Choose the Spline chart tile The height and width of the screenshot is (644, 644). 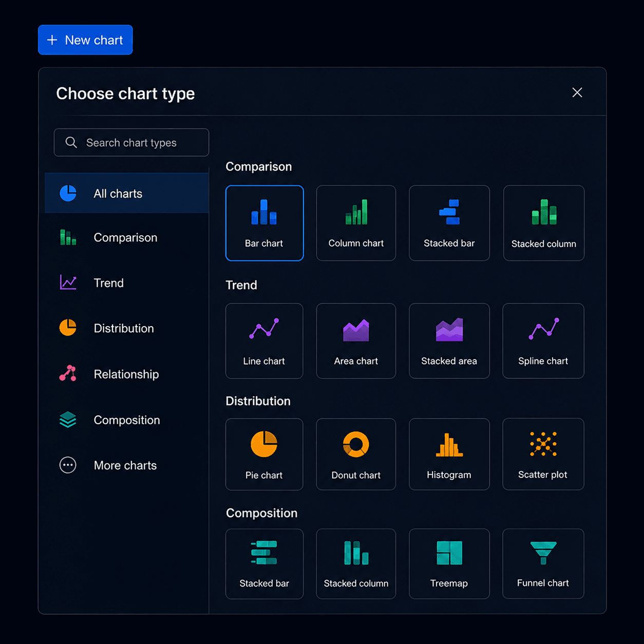543,341
